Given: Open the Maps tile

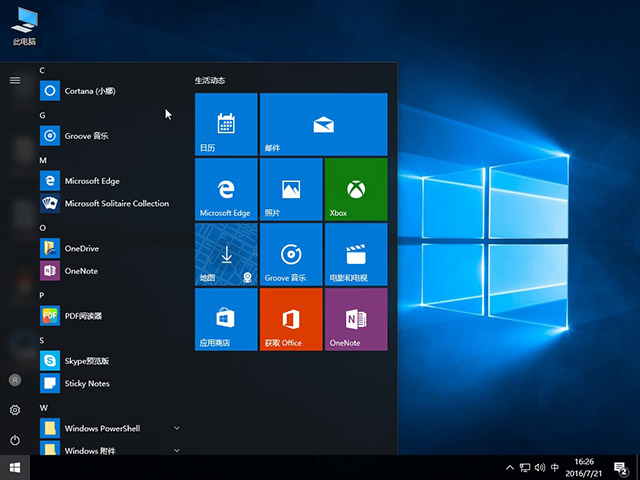Looking at the screenshot, I should tap(226, 254).
